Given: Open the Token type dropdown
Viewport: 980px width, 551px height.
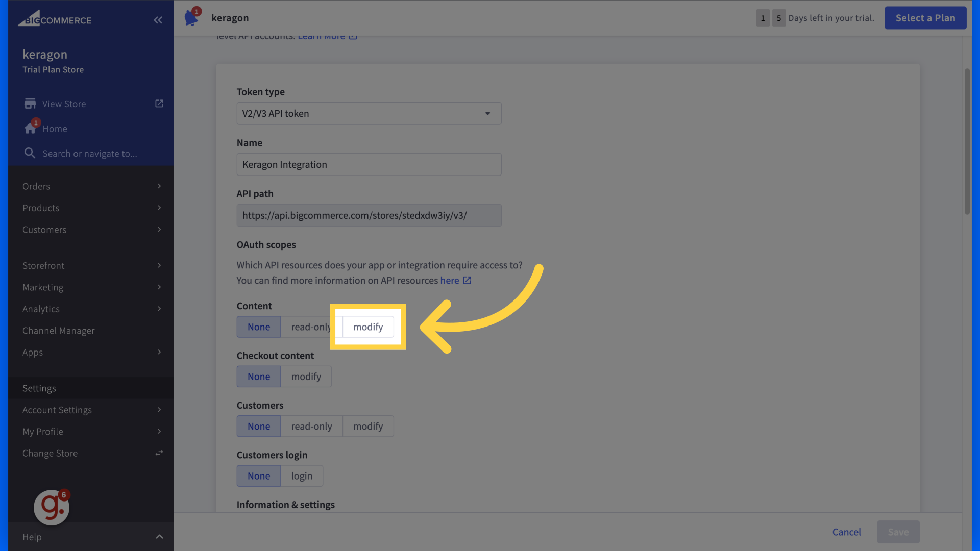Looking at the screenshot, I should click(x=486, y=113).
